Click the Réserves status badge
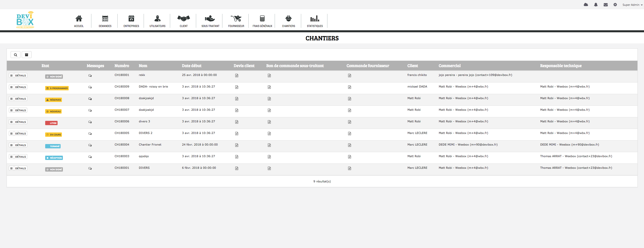Viewport: 644px width, 248px height. [x=54, y=100]
